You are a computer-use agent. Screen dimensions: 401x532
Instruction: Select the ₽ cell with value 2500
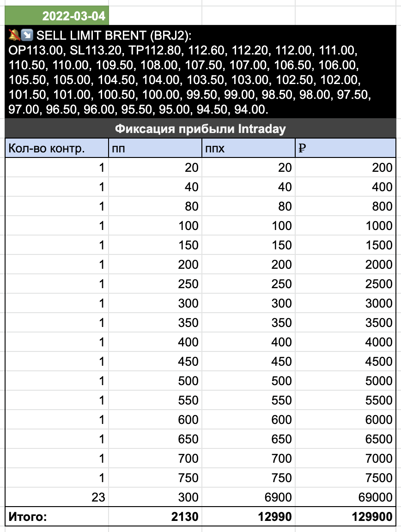[x=346, y=284]
